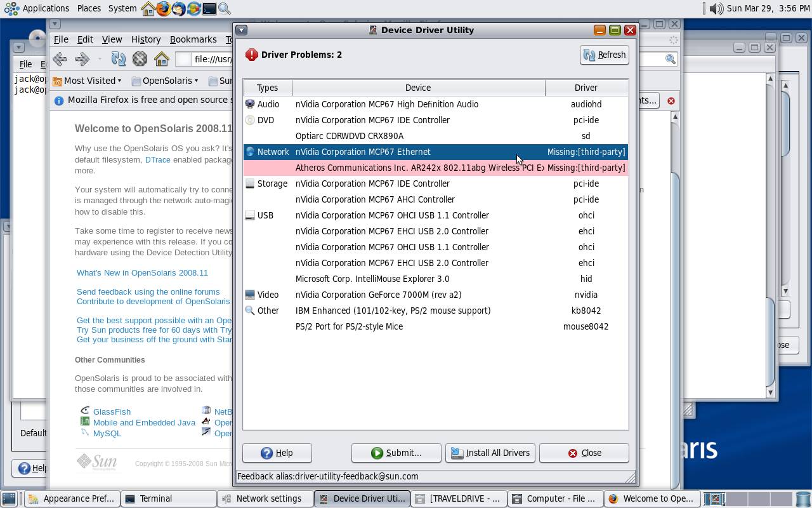
Task: Expand the OpenSolaris bookmarks folder
Action: point(165,81)
